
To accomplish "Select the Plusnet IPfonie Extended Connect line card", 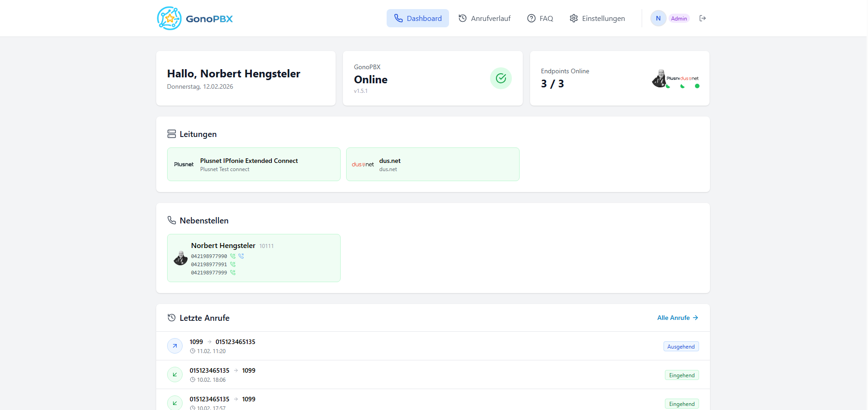I will coord(254,164).
